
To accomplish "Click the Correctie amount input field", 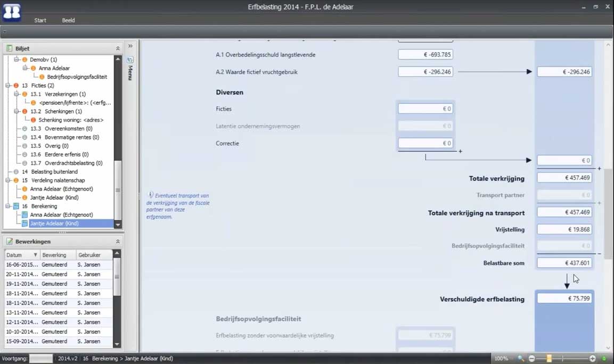I will point(425,143).
